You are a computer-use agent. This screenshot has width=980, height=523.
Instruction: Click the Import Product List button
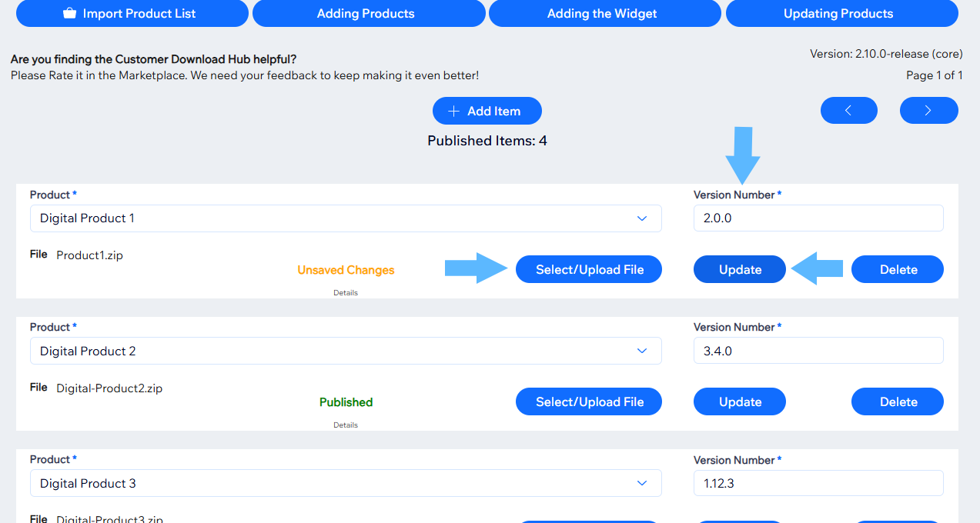click(x=132, y=14)
